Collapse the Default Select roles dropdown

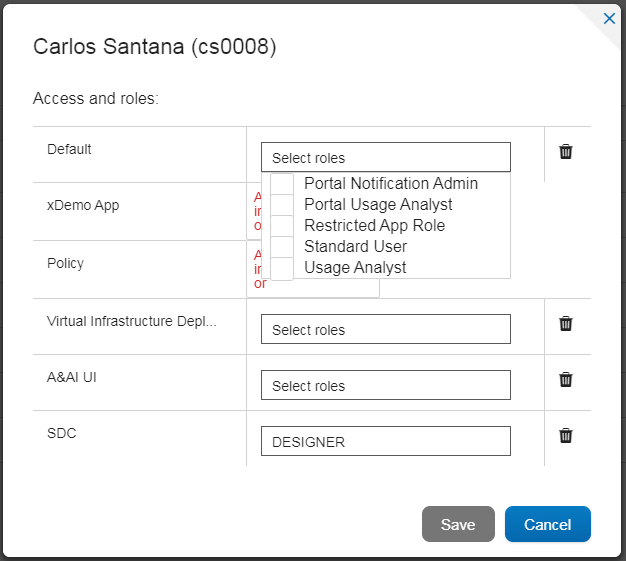[x=386, y=157]
